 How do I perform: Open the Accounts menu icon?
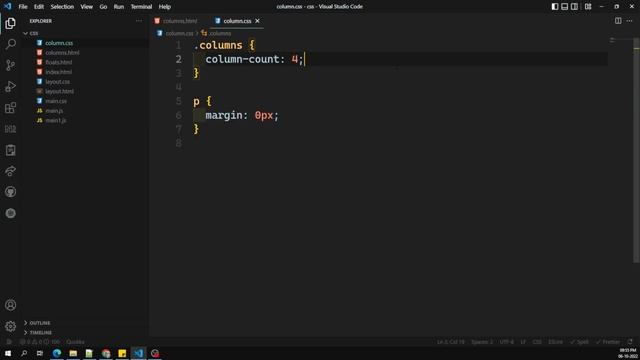tap(11, 305)
